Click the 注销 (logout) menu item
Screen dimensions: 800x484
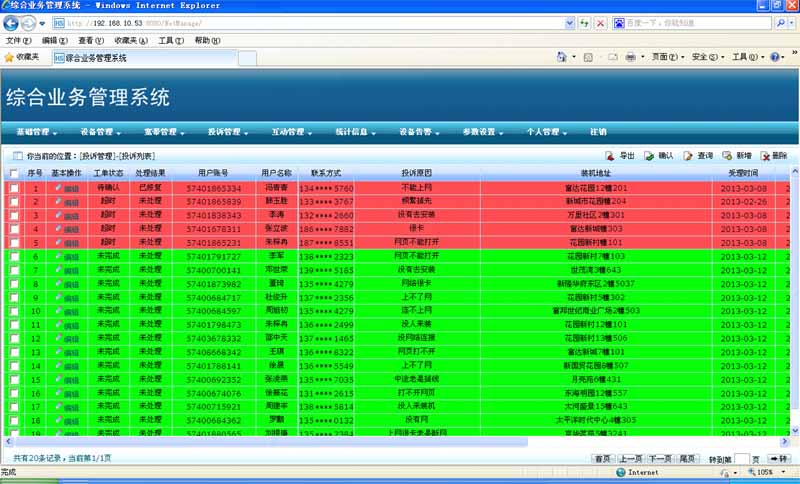pyautogui.click(x=598, y=132)
